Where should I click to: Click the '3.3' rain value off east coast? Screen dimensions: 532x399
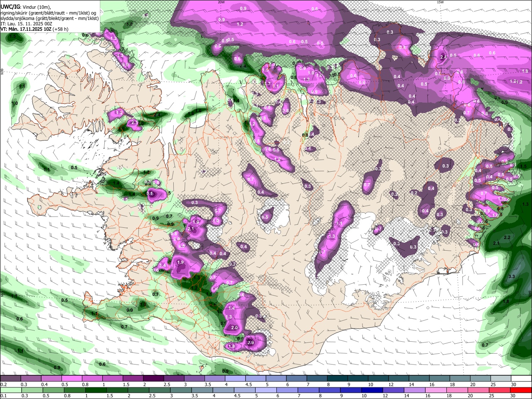click(512, 276)
